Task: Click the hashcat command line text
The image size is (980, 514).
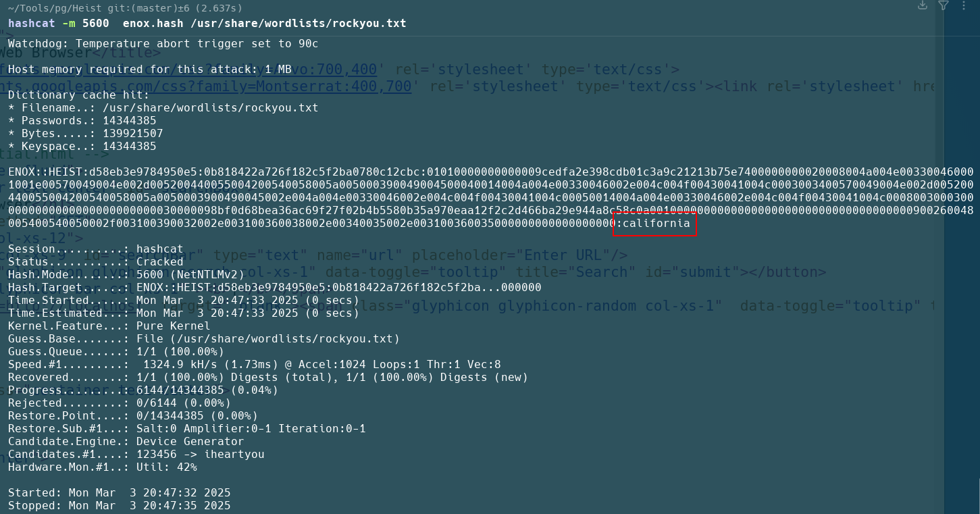Action: (207, 24)
